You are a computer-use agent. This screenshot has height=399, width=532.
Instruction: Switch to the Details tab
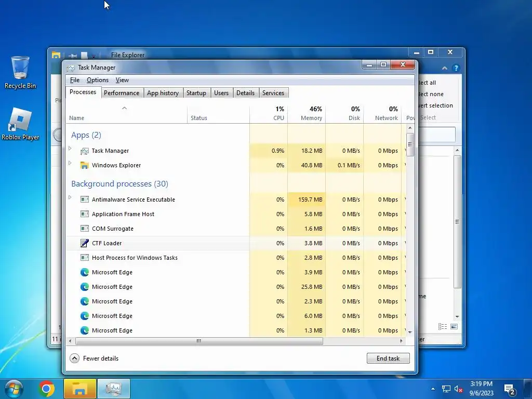click(x=245, y=93)
